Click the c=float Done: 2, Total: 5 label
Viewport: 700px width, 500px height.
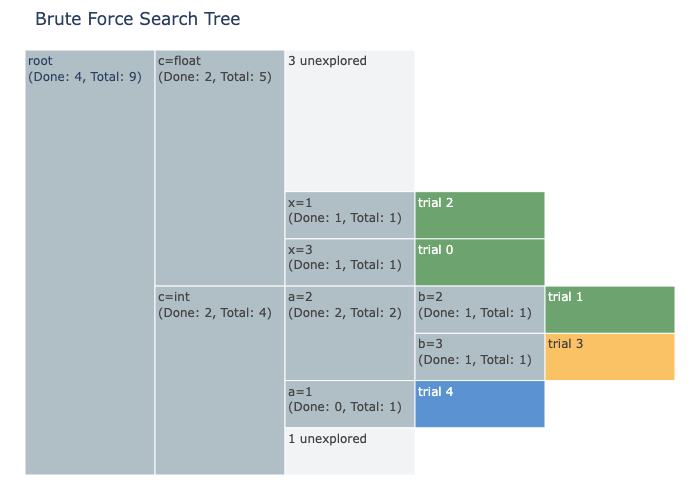(215, 77)
